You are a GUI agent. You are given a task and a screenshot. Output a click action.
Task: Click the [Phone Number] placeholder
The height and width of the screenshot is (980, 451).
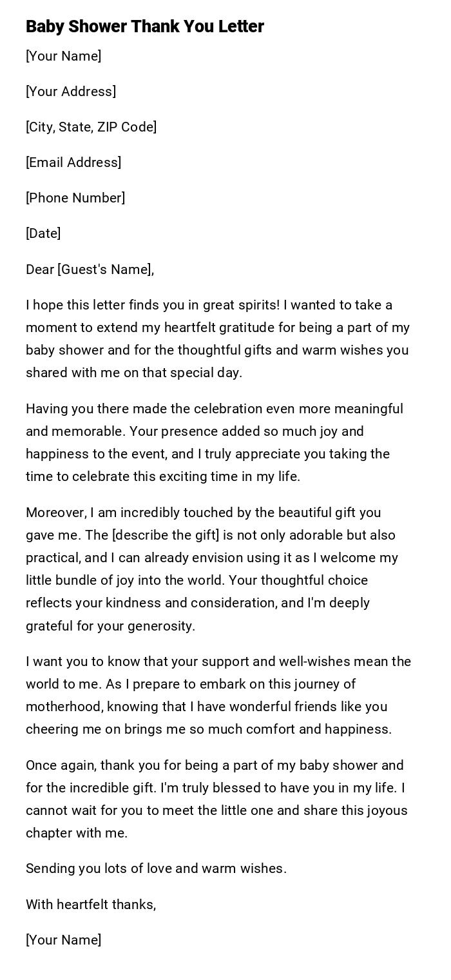(x=75, y=198)
